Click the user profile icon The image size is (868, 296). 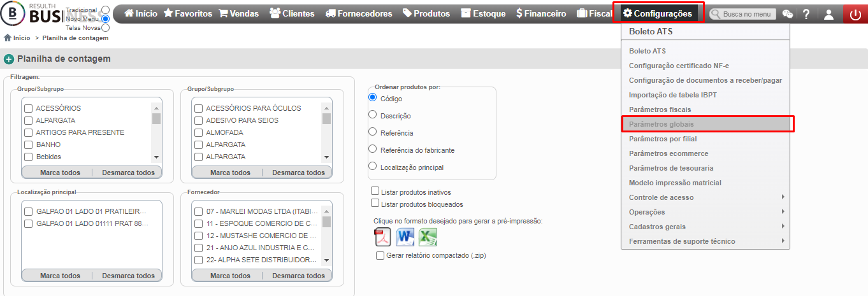point(828,14)
